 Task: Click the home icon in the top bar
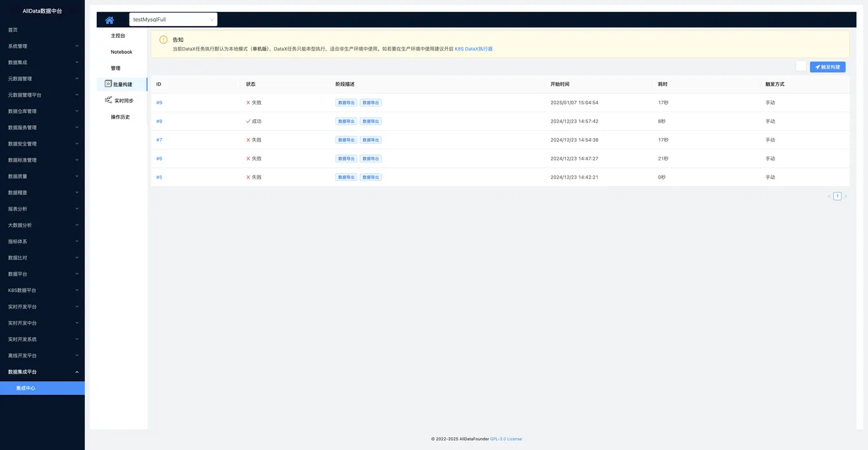point(110,20)
